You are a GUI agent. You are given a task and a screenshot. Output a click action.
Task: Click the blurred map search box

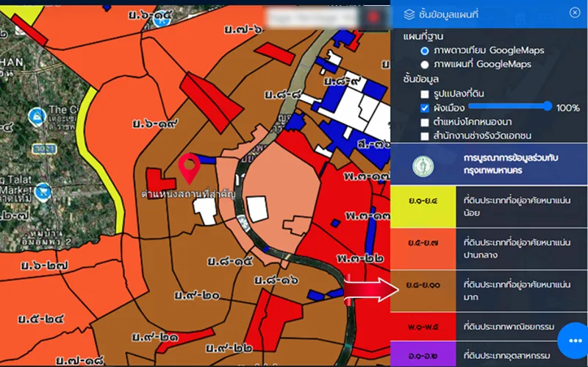click(x=312, y=17)
